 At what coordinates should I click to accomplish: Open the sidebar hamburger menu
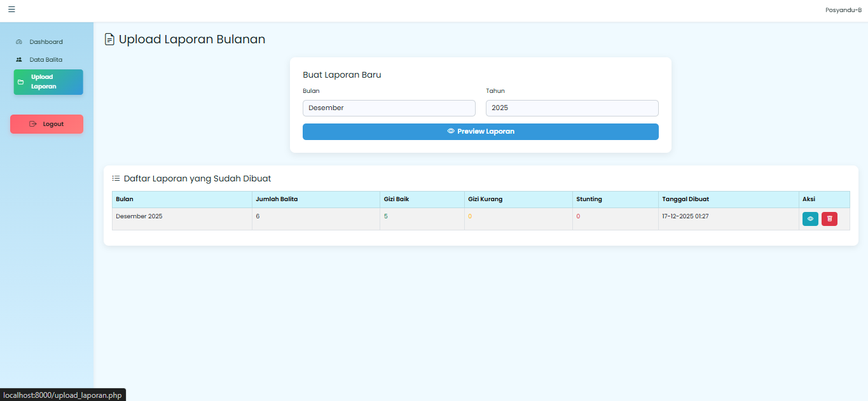[11, 10]
